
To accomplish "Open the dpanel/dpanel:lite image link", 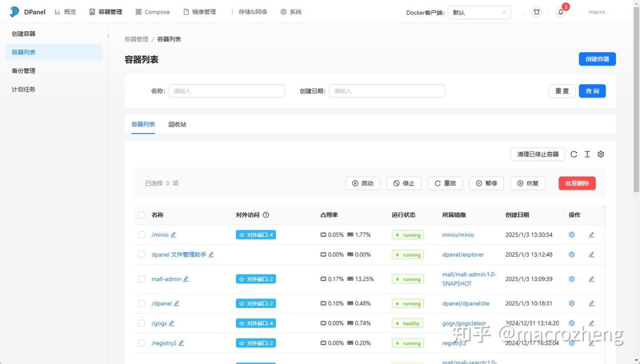I will tap(465, 303).
